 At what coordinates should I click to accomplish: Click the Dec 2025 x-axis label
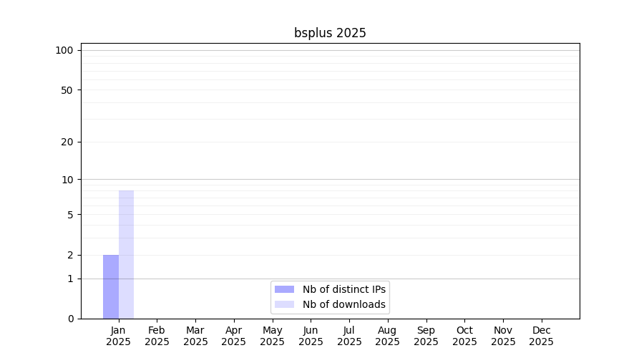(x=542, y=336)
